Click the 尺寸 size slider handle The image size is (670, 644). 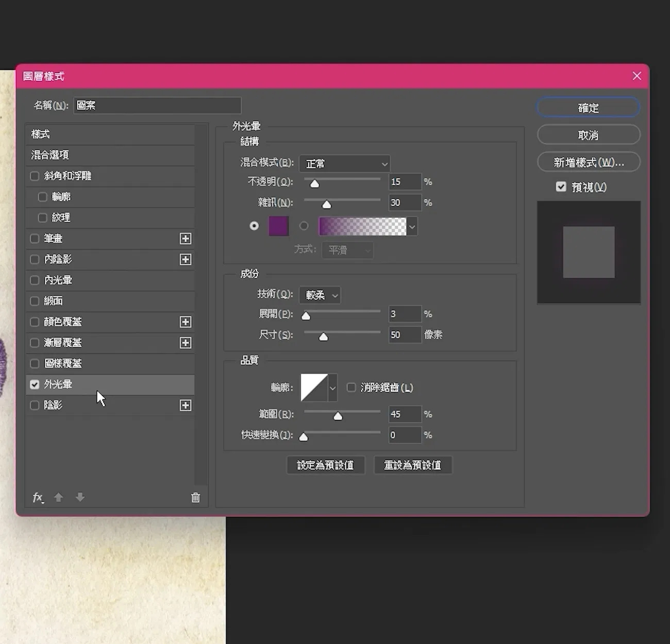coord(323,336)
